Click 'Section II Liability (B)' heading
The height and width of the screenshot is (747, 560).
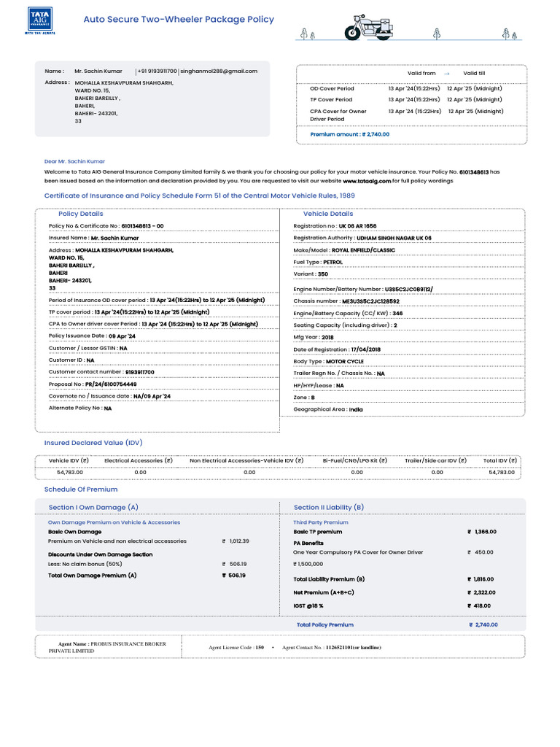pyautogui.click(x=329, y=508)
